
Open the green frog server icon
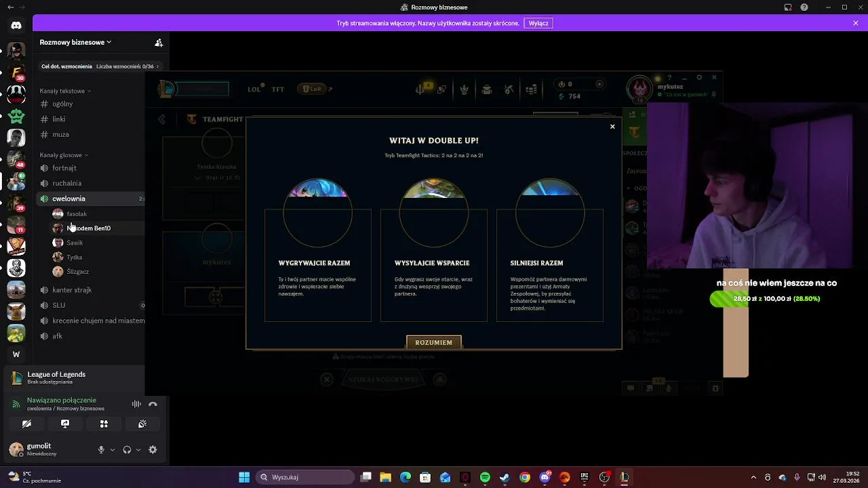[16, 115]
